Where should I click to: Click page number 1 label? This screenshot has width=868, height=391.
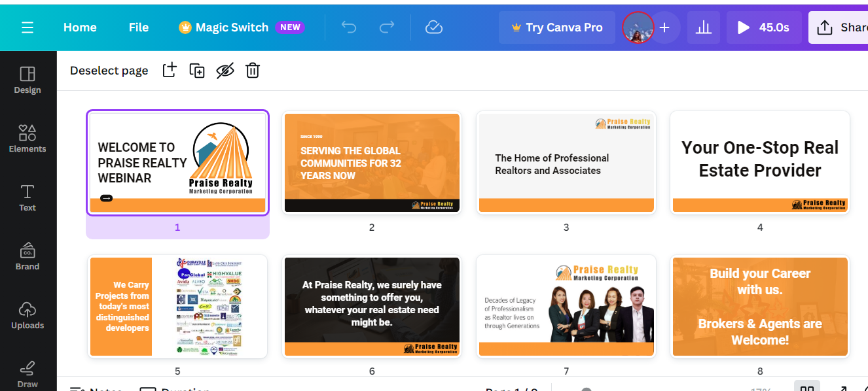[x=177, y=228]
